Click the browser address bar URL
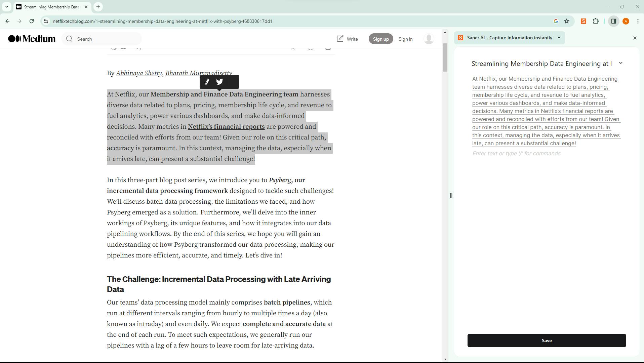Screen dimensions: 644x363 [x=162, y=21]
